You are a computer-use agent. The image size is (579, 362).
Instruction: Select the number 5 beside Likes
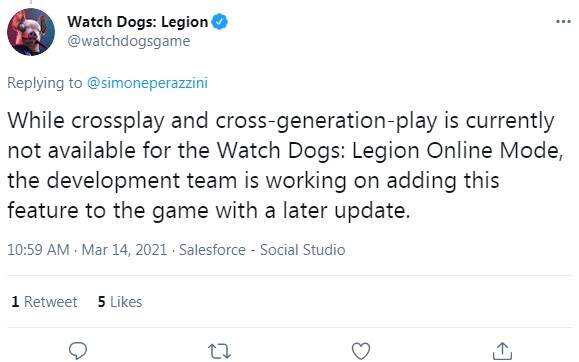102,302
